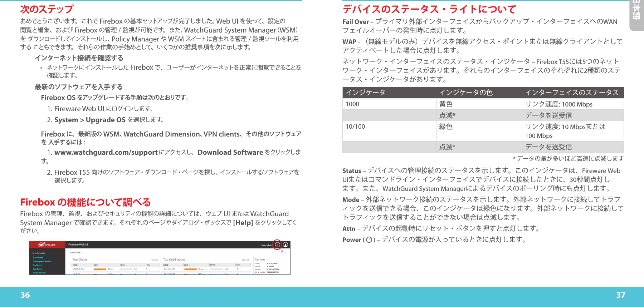Click page number 36
Screen dimensions: 644x307
point(25,295)
